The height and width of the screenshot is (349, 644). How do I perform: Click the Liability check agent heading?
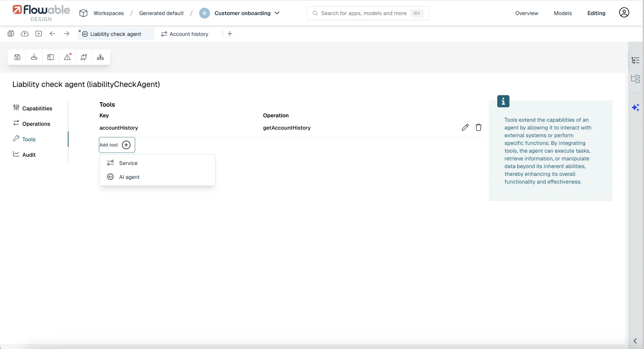[x=86, y=84]
